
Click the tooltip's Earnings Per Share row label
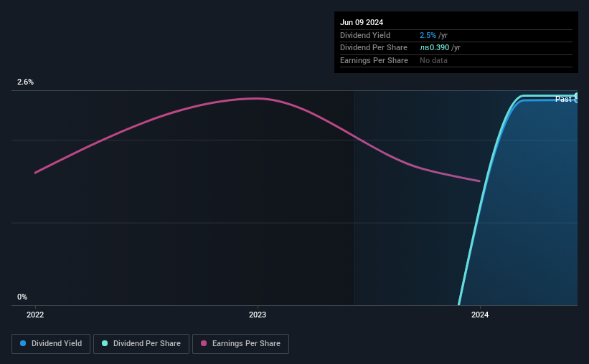coord(374,60)
